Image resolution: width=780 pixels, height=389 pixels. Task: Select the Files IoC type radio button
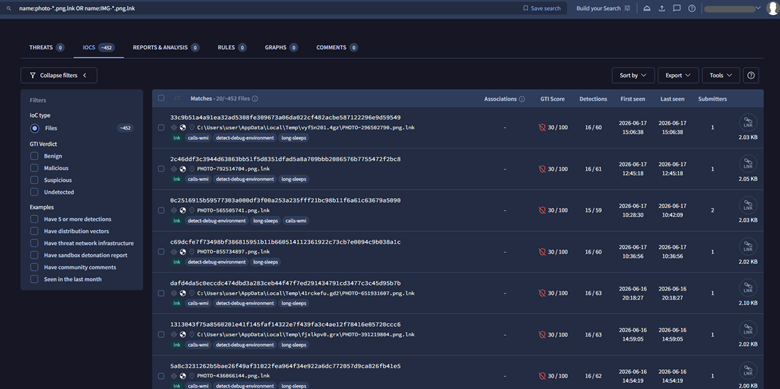(x=34, y=128)
